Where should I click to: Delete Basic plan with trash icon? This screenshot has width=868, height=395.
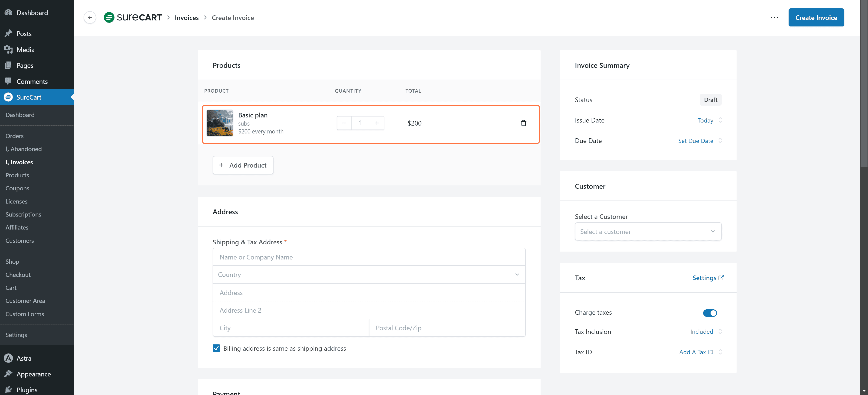(523, 123)
